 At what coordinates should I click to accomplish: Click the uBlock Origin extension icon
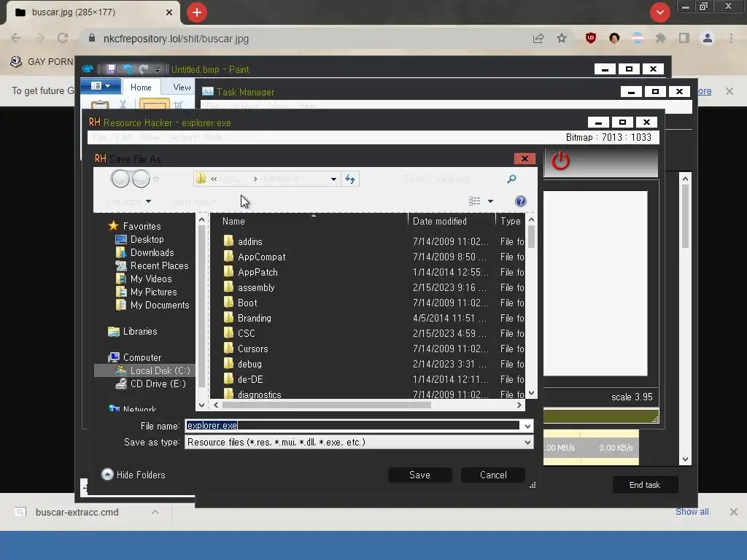click(x=591, y=38)
